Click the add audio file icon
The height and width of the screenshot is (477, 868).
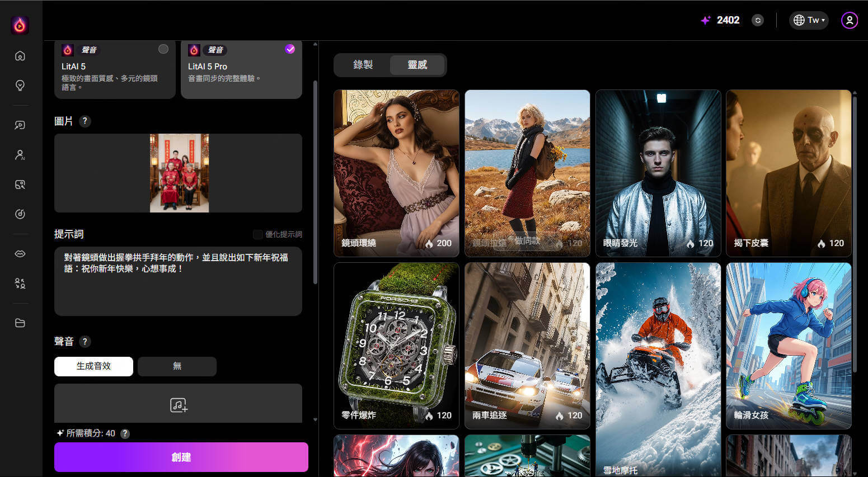pos(179,405)
